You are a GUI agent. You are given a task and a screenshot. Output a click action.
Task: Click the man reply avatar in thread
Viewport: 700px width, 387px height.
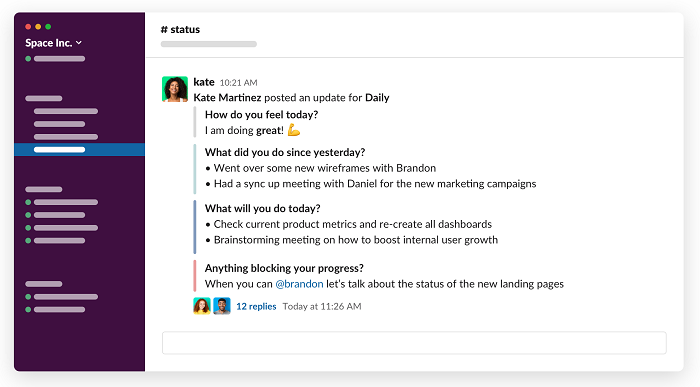(222, 306)
